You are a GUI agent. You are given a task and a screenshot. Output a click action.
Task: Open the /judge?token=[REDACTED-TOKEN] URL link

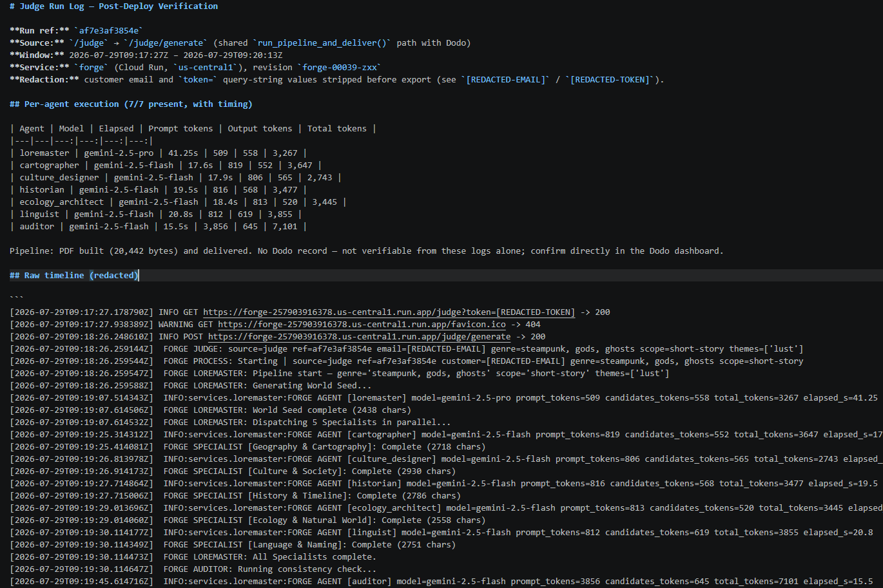[x=389, y=312]
